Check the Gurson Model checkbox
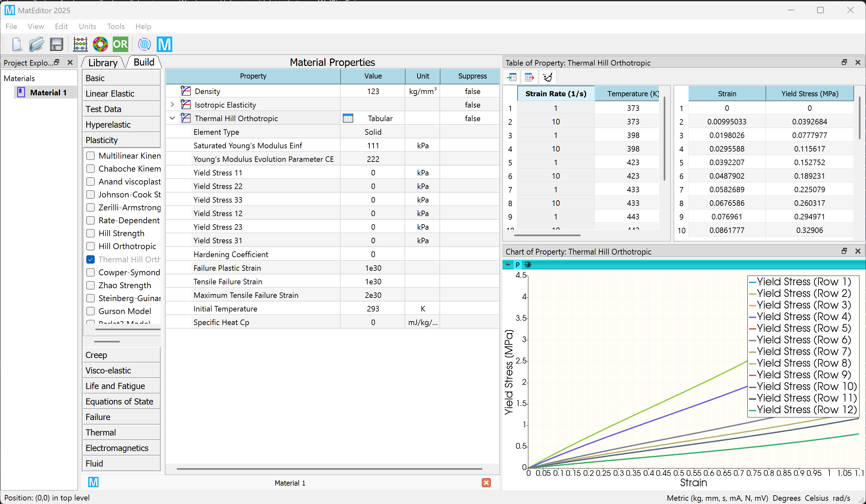The width and height of the screenshot is (866, 504). point(90,311)
